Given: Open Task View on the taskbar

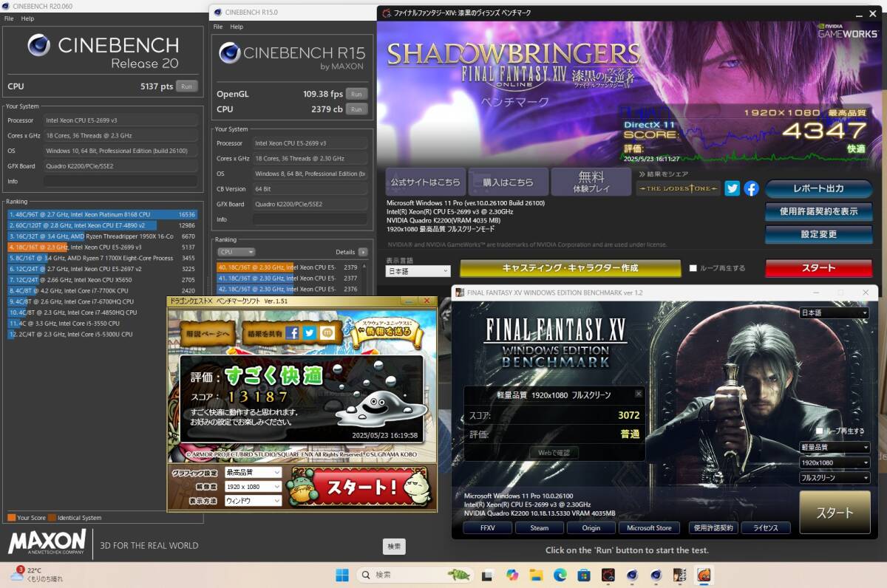Looking at the screenshot, I should pos(488,575).
